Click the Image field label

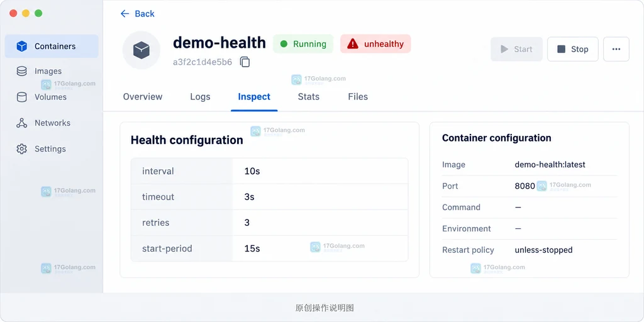(454, 164)
